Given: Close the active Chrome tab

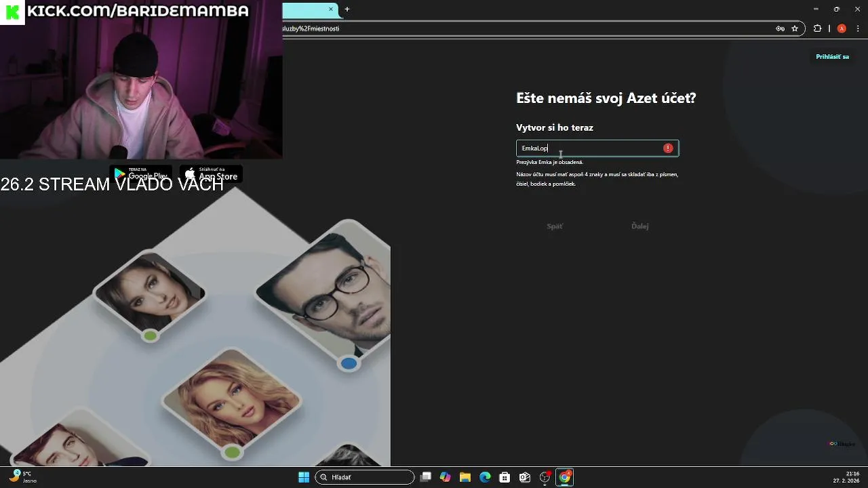Looking at the screenshot, I should 331,9.
